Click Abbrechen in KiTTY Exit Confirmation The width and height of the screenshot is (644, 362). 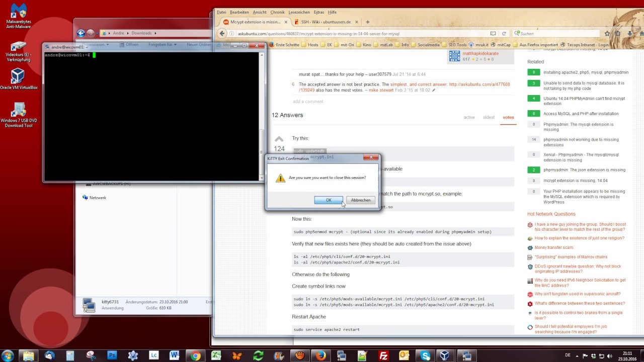coord(361,200)
